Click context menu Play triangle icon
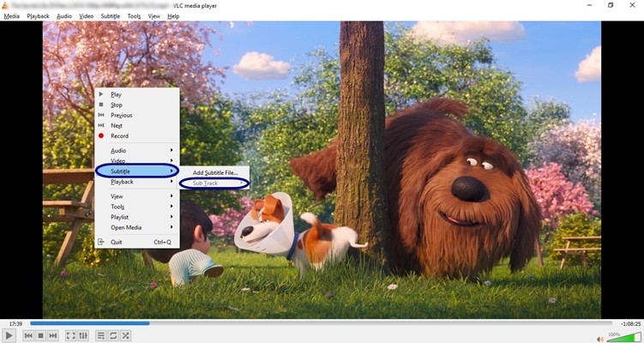This screenshot has width=644, height=343. pos(101,94)
